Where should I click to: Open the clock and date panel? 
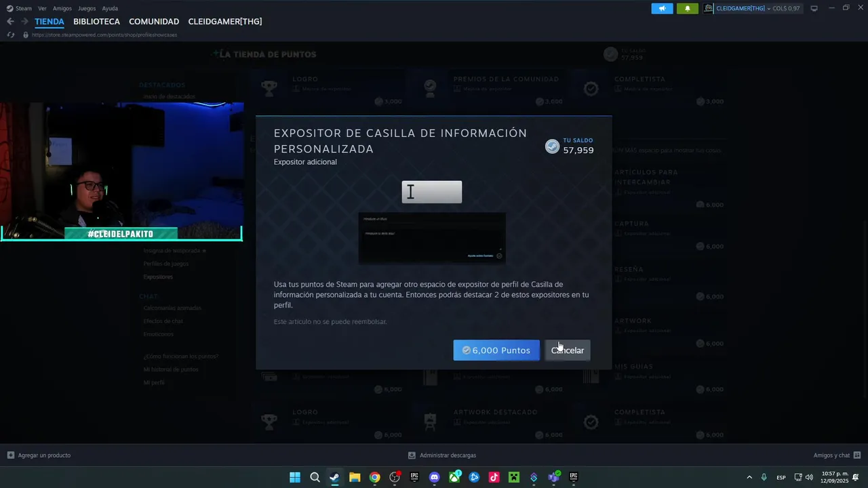(x=835, y=477)
